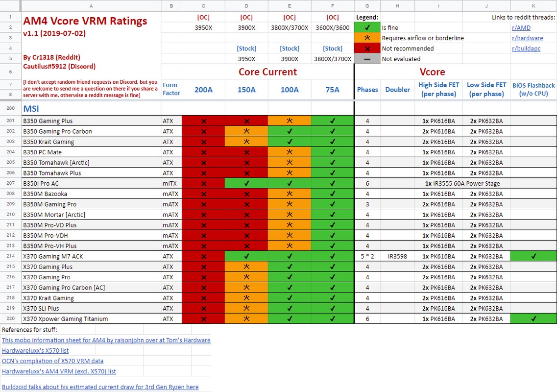Select the 'X370 SLI Plus' cell
This screenshot has height=392, width=557.
click(x=91, y=309)
